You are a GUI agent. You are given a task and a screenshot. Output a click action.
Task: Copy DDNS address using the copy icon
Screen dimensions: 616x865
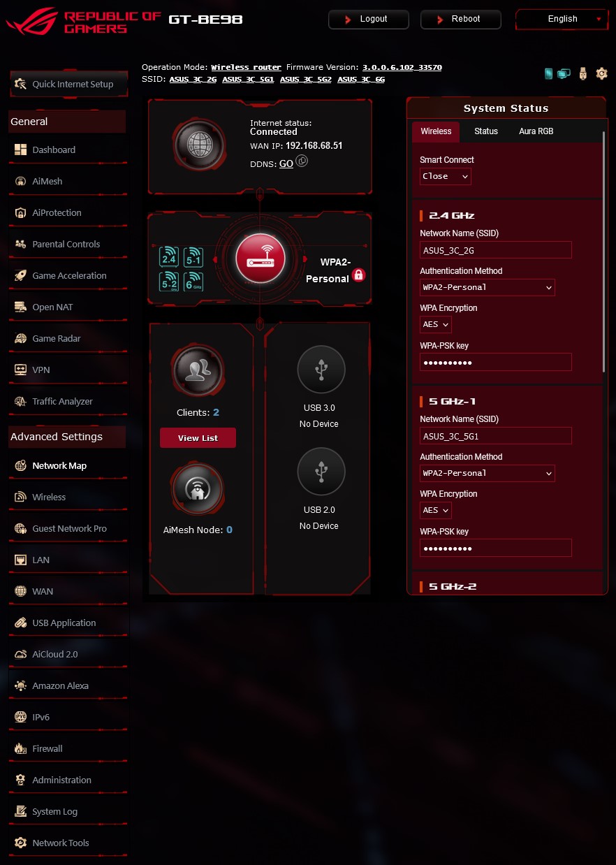pyautogui.click(x=302, y=161)
